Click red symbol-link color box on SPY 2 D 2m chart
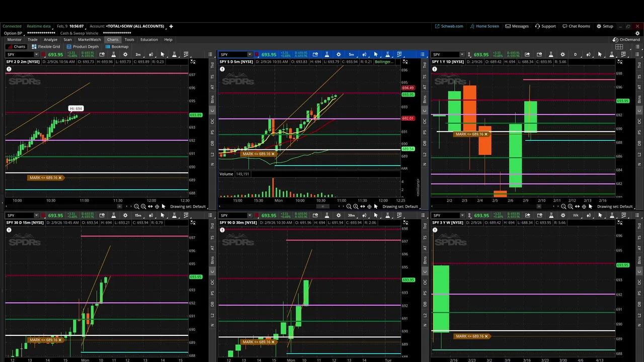The width and height of the screenshot is (644, 362). pos(43,54)
